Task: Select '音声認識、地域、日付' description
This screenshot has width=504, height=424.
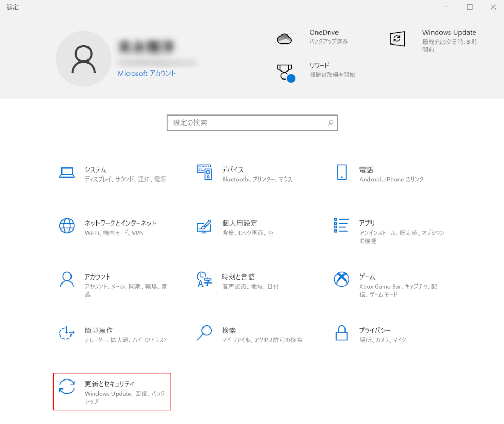Action: coord(250,286)
